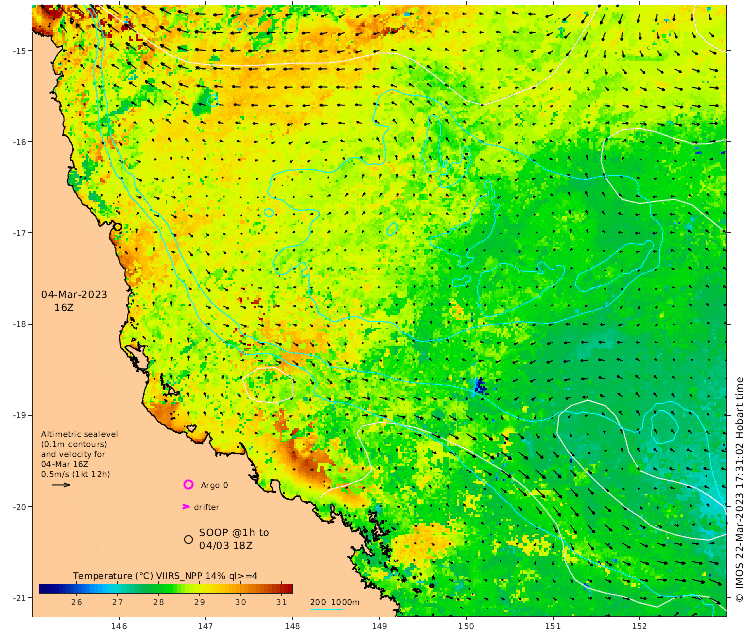Click the IMOS copyright timestamp text
Image resolution: width=750 pixels, height=640 pixels.
pos(739,489)
